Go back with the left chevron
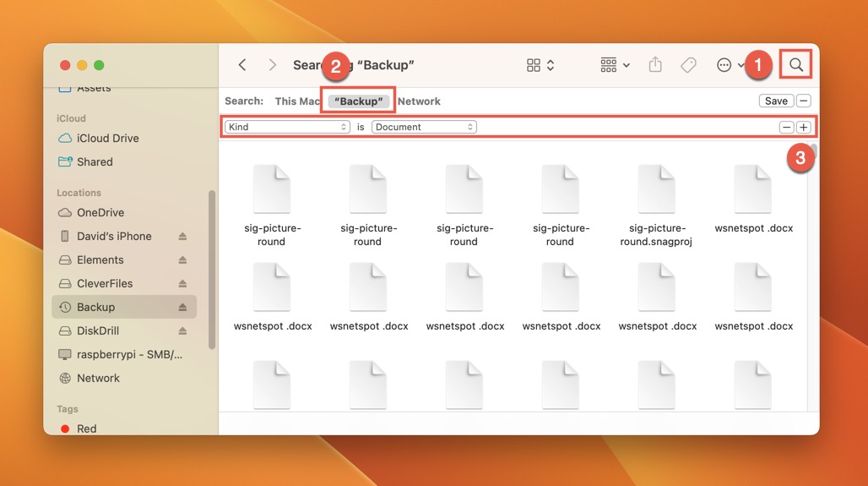This screenshot has width=868, height=486. (x=242, y=65)
